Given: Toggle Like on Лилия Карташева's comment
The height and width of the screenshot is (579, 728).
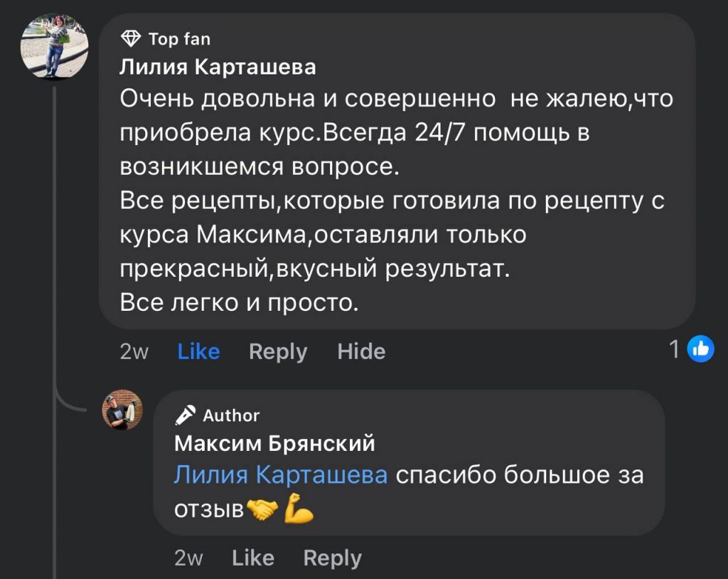Looking at the screenshot, I should tap(198, 351).
